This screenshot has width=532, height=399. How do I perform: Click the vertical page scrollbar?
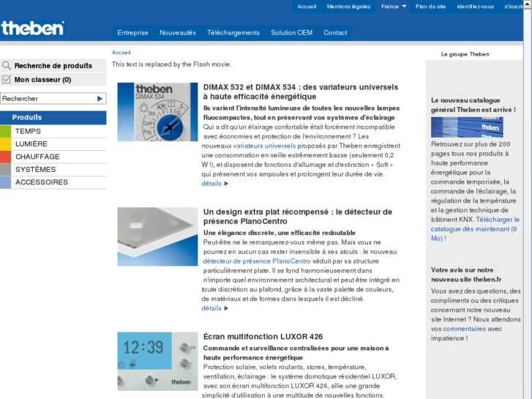528,199
